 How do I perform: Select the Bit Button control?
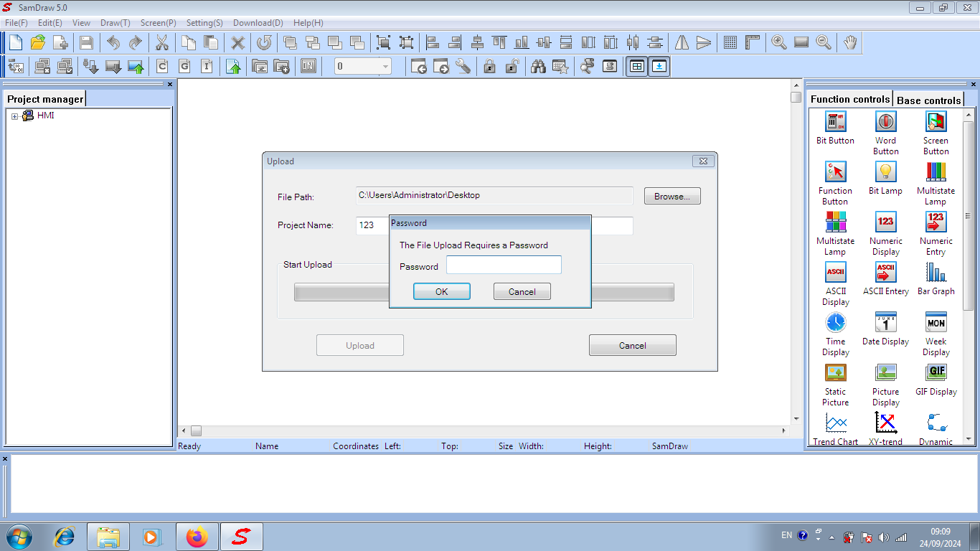tap(835, 128)
